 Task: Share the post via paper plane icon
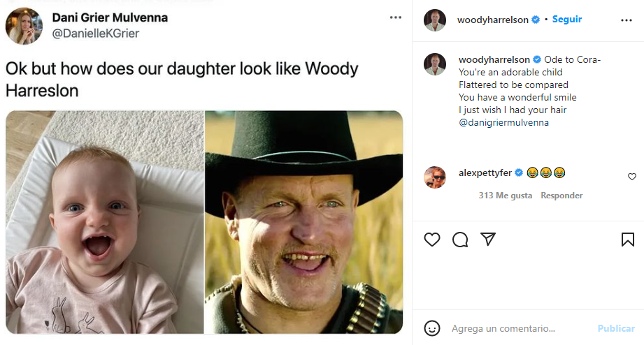click(x=488, y=240)
